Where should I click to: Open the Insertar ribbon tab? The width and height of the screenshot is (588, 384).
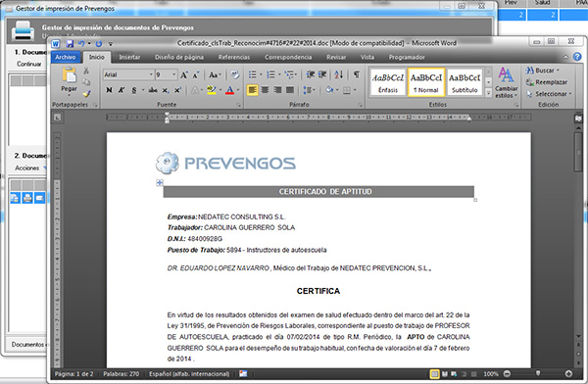(x=129, y=57)
